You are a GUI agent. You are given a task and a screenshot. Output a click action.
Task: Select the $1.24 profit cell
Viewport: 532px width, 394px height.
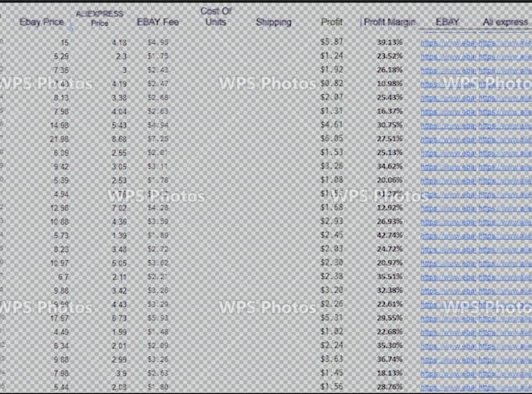(x=332, y=56)
